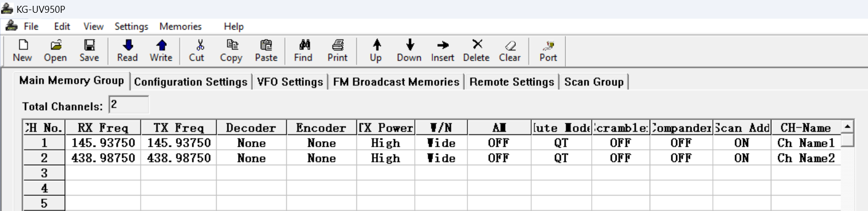Cut selection with the scissors icon
This screenshot has height=211, width=868.
[x=197, y=51]
